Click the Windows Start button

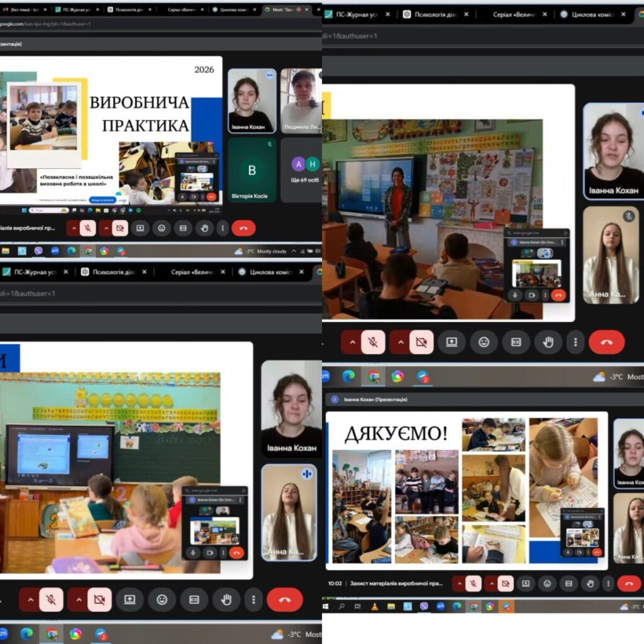(x=326, y=607)
